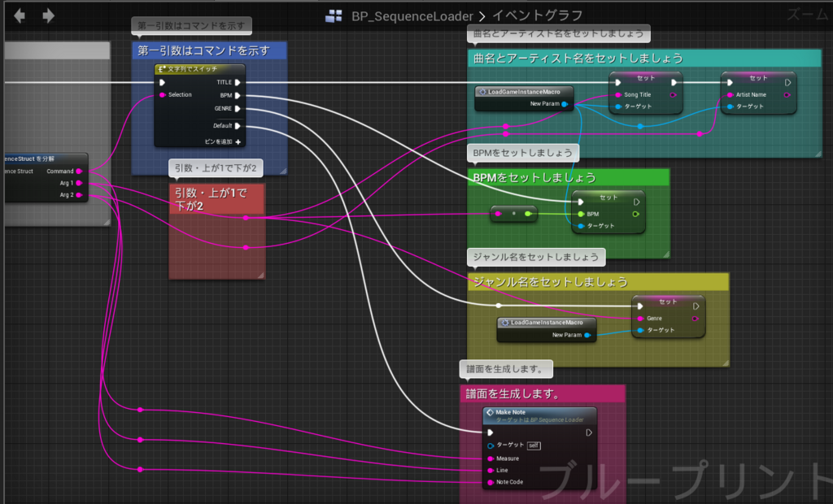Click blue reroute node in teal comment

(x=640, y=126)
